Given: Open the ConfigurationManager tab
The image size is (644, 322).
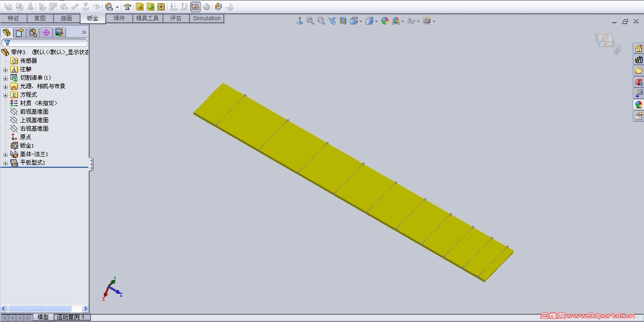Looking at the screenshot, I should [x=33, y=33].
